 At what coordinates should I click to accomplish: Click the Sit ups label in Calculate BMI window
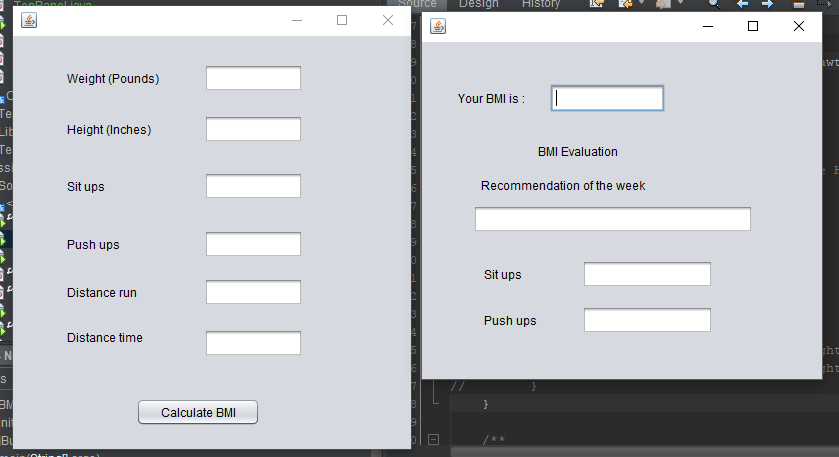pyautogui.click(x=86, y=187)
